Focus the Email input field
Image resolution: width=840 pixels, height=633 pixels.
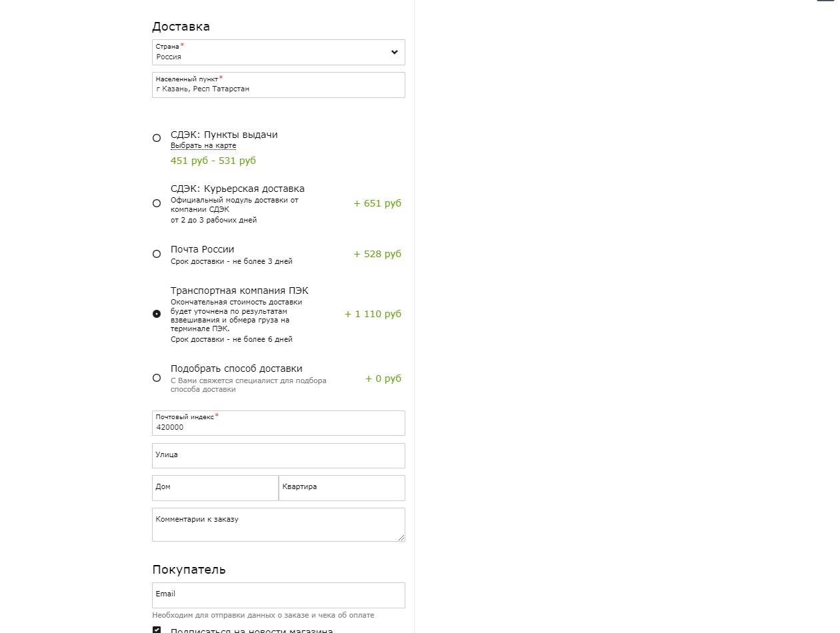(278, 595)
